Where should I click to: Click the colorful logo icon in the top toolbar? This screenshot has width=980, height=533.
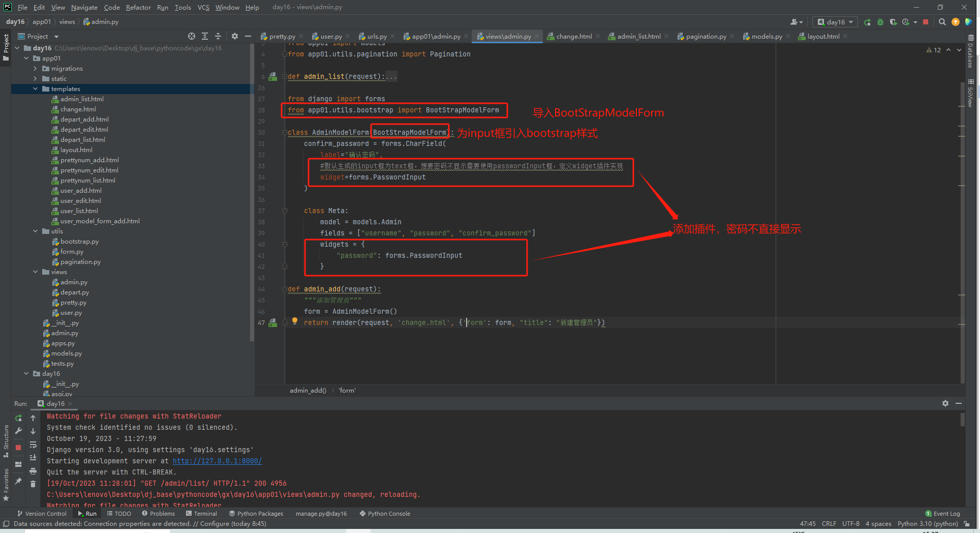tap(969, 22)
